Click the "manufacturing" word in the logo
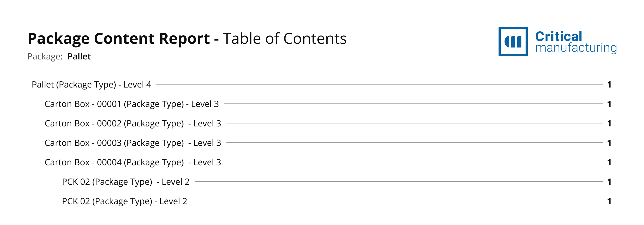 point(576,48)
